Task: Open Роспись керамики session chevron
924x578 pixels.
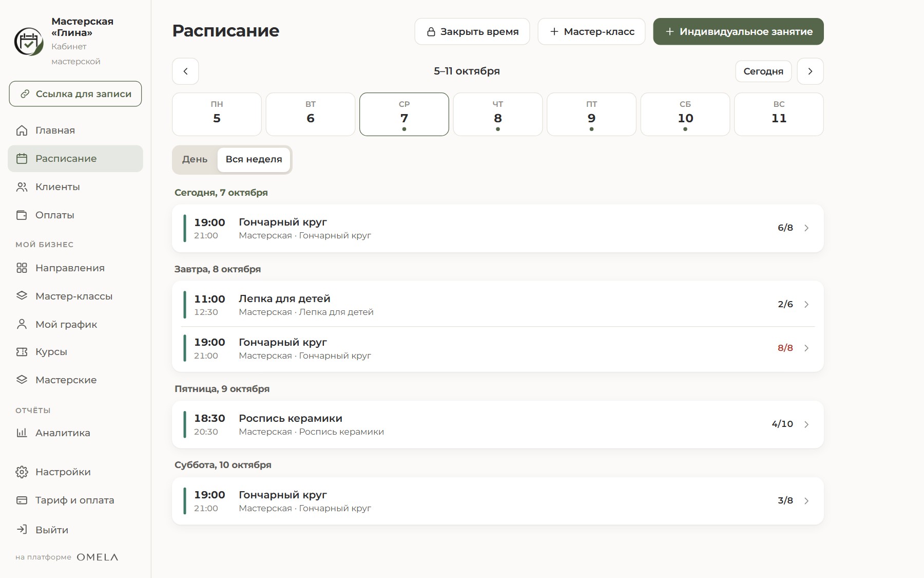Action: 806,424
